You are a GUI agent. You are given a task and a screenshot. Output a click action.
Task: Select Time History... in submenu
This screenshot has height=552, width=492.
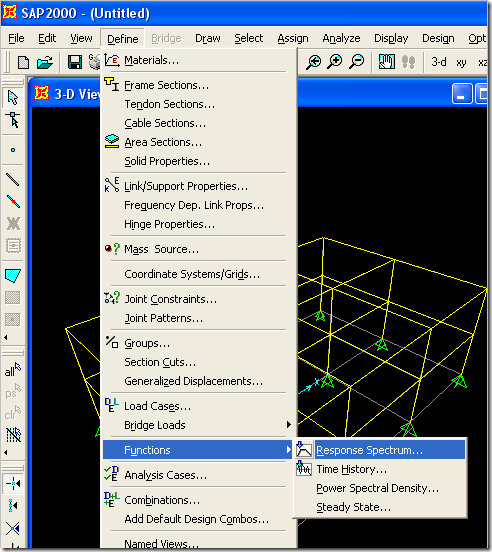380,469
